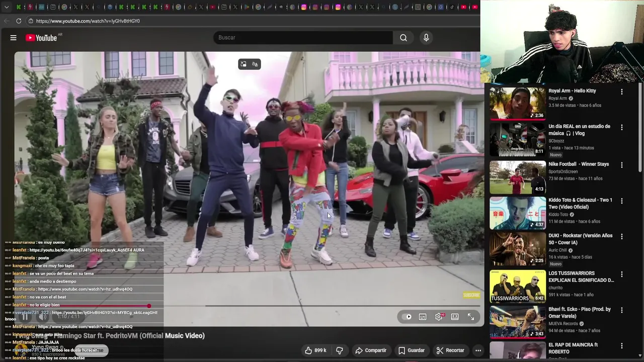Image resolution: width=644 pixels, height=362 pixels.
Task: Click the 'churrito' channel name
Action: (x=555, y=288)
